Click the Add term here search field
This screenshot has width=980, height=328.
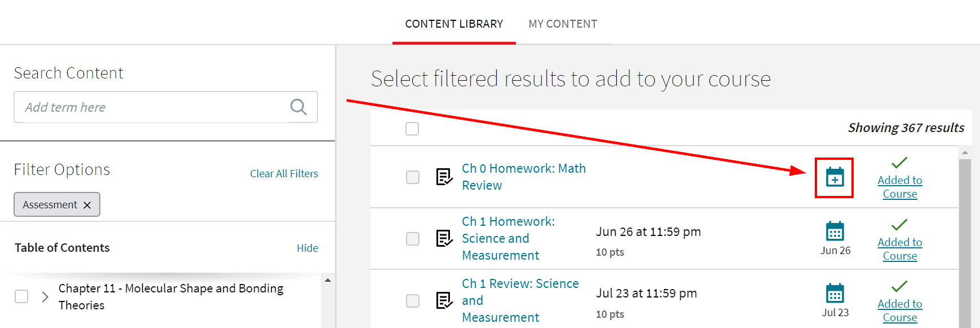141,107
